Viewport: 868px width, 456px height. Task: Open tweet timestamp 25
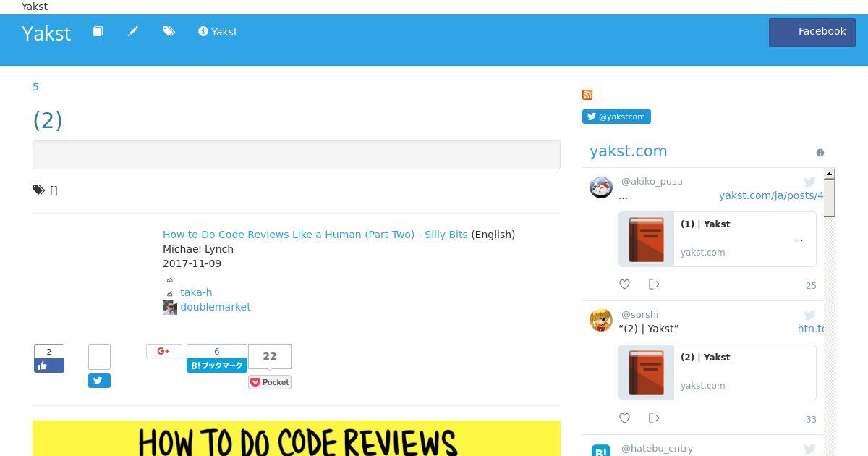[x=811, y=286]
